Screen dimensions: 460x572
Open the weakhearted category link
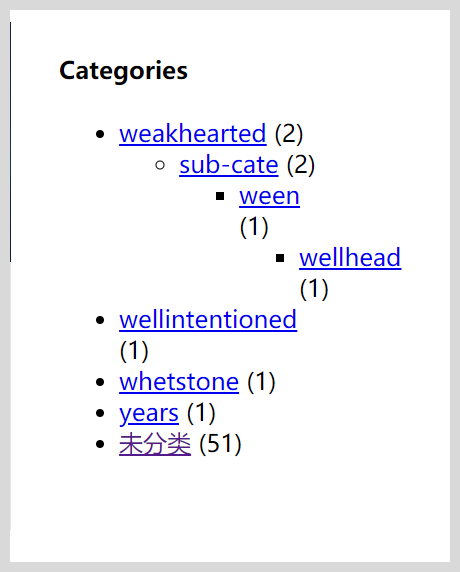(x=193, y=134)
